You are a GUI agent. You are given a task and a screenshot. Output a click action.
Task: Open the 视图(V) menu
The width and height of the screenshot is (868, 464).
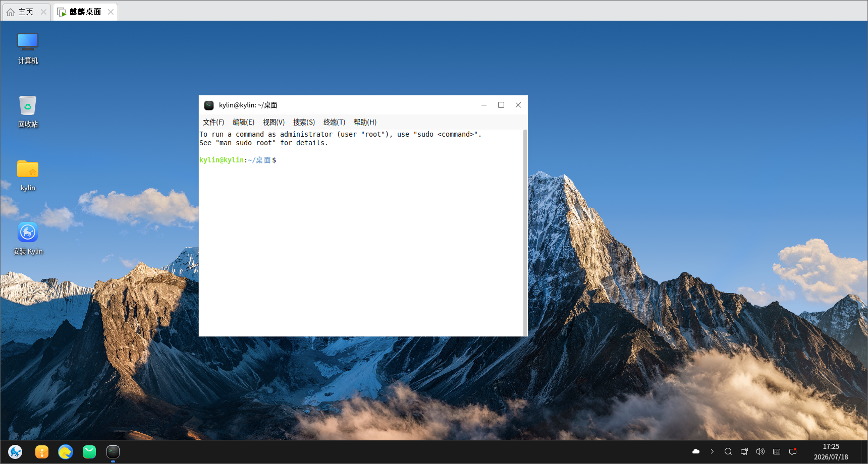274,122
